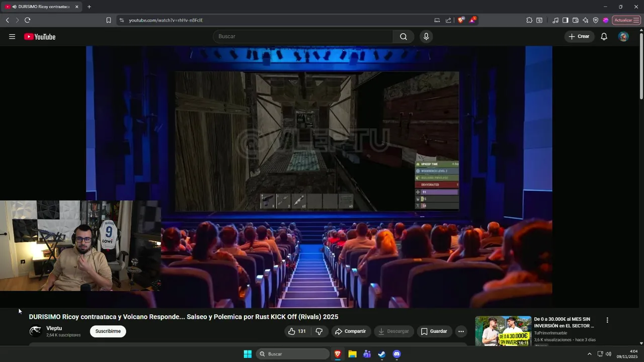
Task: Open the recommended video De 0 a 30.000€ thumbnail
Action: click(503, 331)
